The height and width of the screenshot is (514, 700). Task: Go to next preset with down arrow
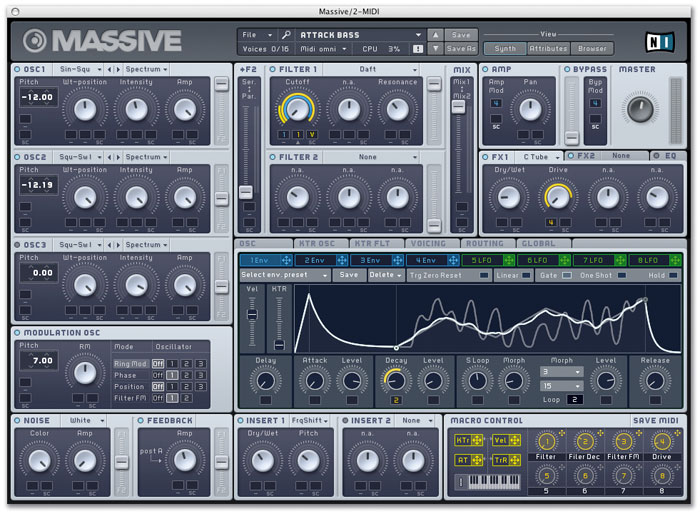tap(435, 49)
